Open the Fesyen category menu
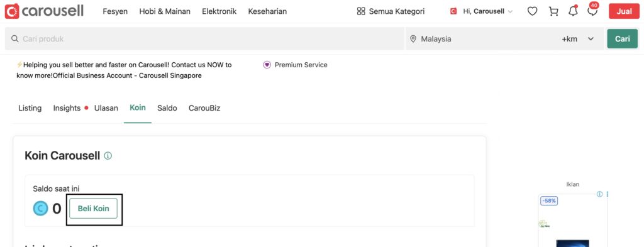The width and height of the screenshot is (644, 247). [x=115, y=11]
